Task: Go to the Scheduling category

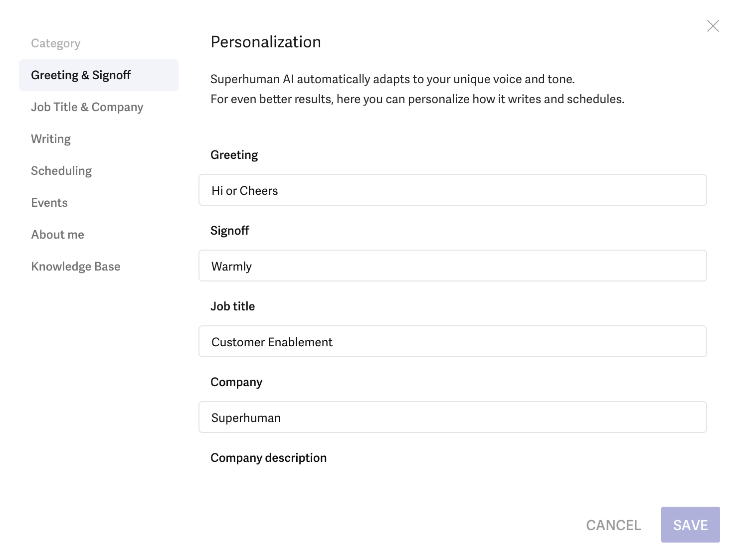Action: tap(61, 171)
